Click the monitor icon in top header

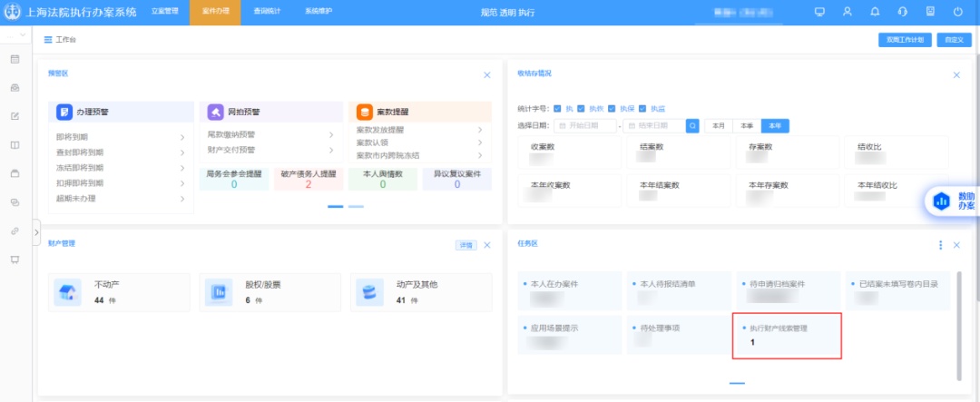[819, 12]
